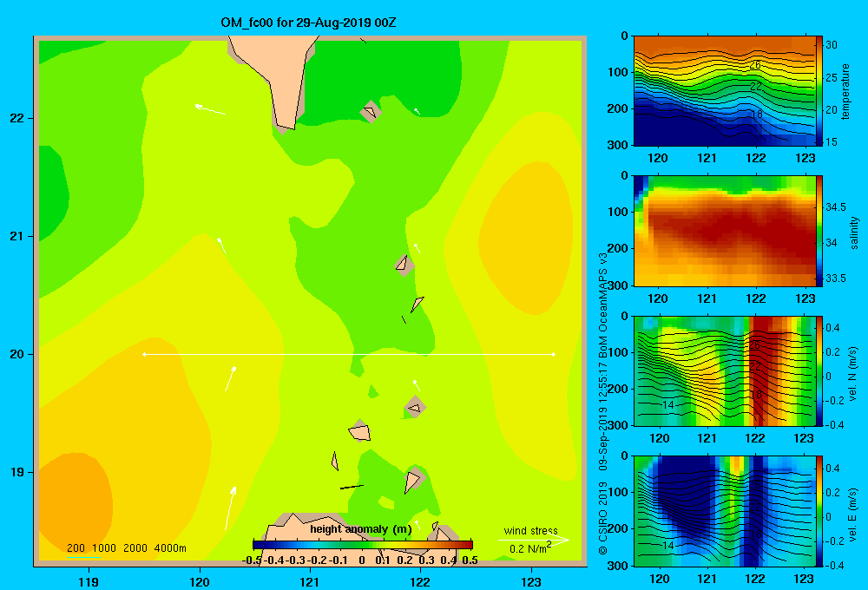Click the western endpoint of the transect line
The width and height of the screenshot is (868, 590).
tap(144, 354)
